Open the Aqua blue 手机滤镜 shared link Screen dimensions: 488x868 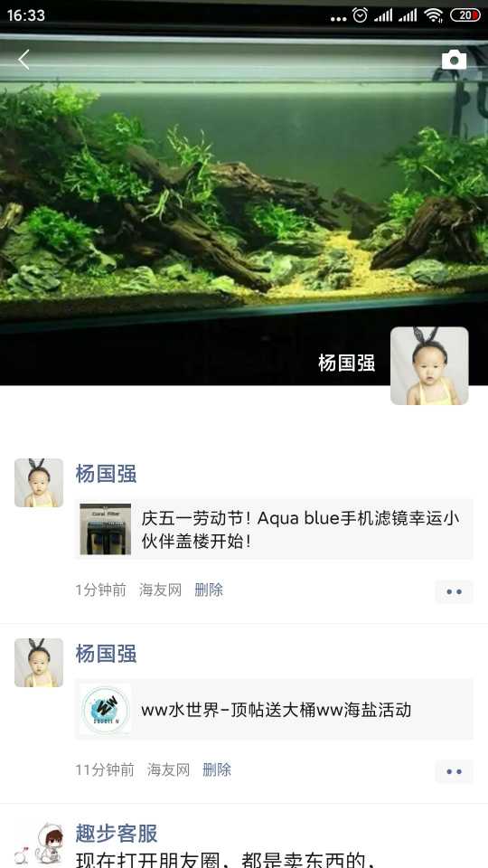pos(274,529)
